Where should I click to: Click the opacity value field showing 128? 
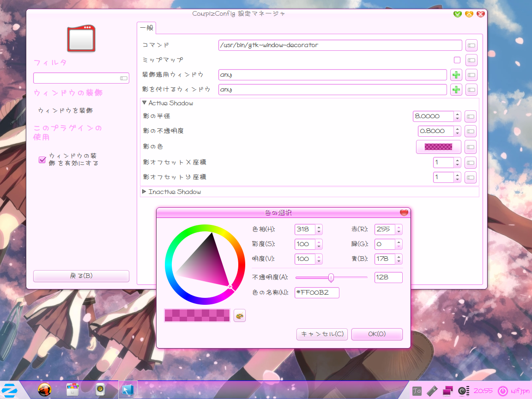coord(388,277)
